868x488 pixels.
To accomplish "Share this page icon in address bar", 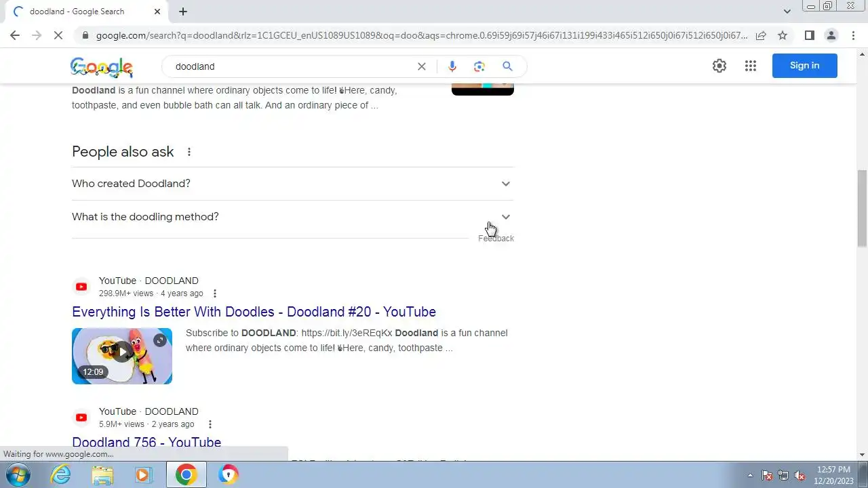I will 761,35.
